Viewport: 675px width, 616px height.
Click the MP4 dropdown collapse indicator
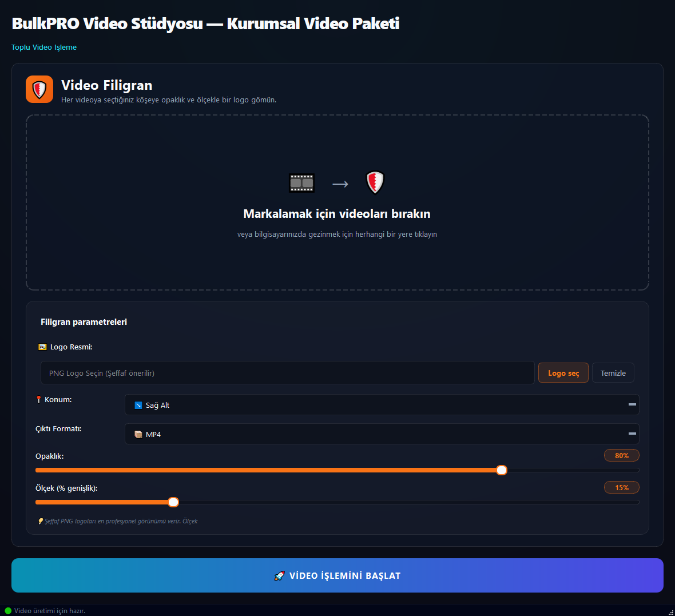click(632, 434)
